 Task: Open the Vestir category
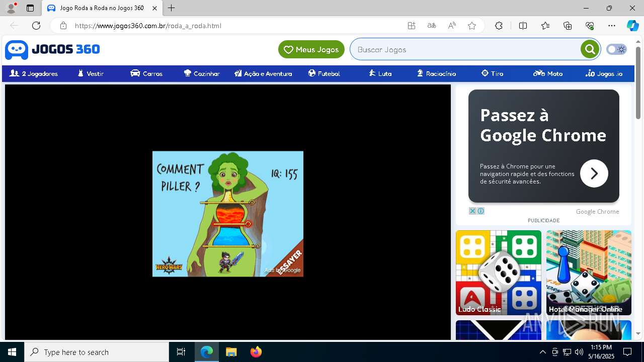click(91, 73)
